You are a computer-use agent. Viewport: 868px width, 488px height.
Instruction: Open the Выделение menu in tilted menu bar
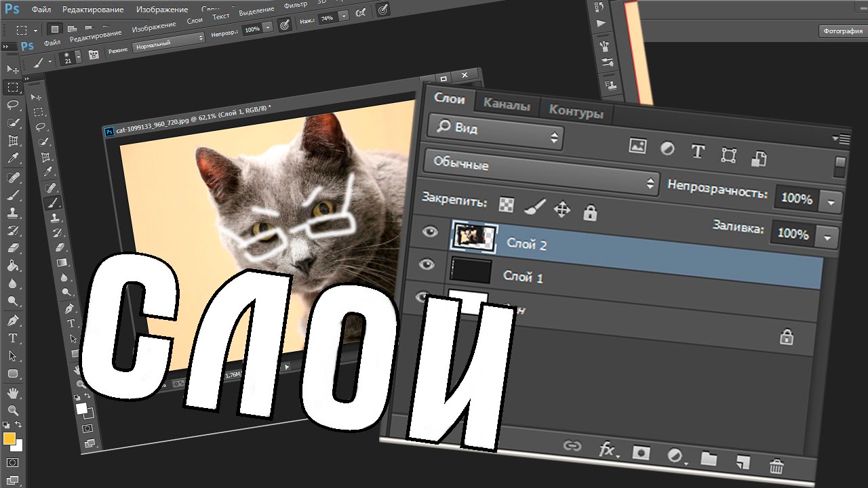coord(258,11)
